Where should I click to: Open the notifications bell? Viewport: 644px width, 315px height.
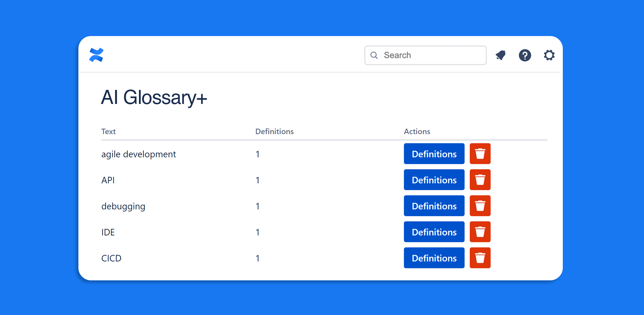pyautogui.click(x=500, y=55)
